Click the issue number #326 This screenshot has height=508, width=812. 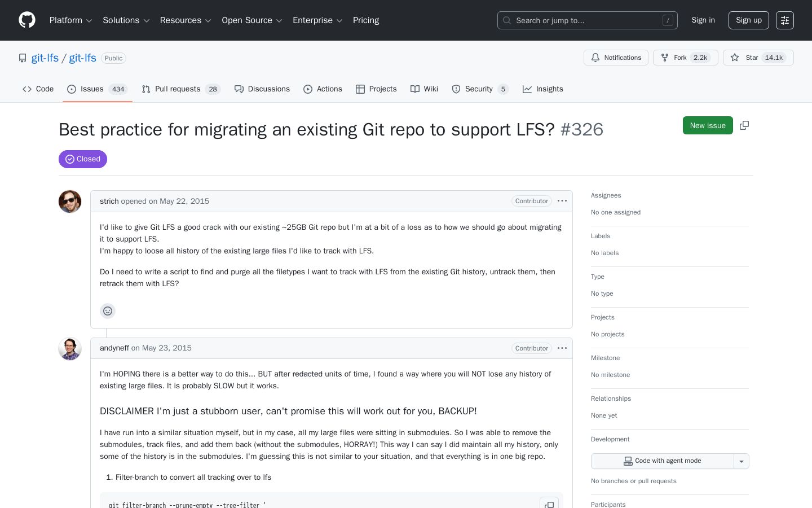click(x=582, y=129)
